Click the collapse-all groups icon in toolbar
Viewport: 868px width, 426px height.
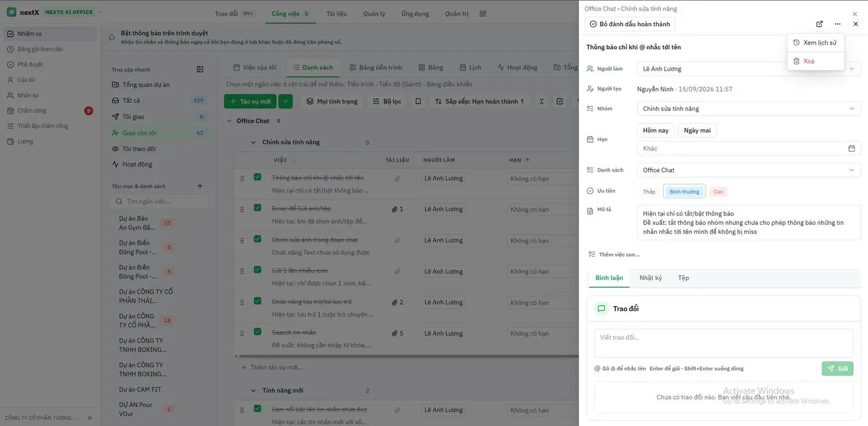542,101
